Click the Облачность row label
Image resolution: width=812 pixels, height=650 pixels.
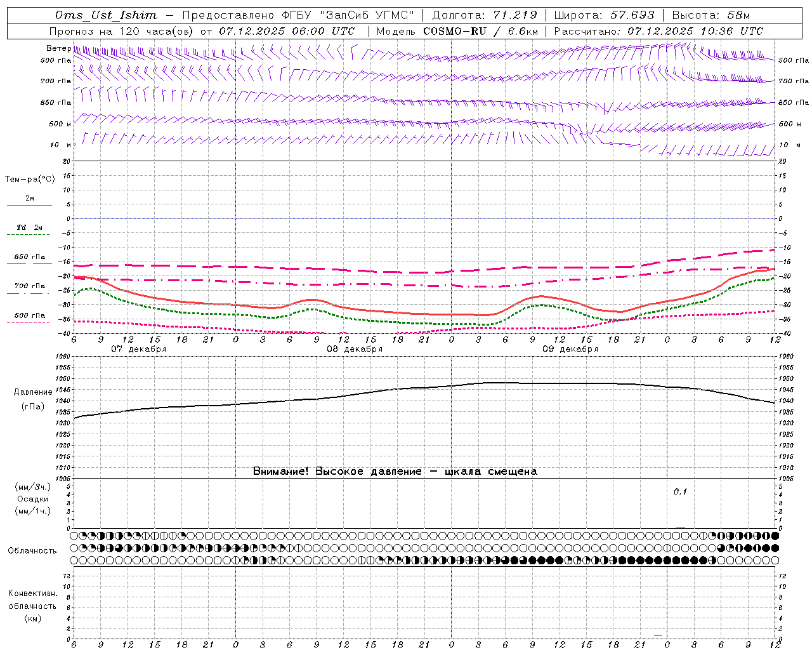click(x=33, y=551)
